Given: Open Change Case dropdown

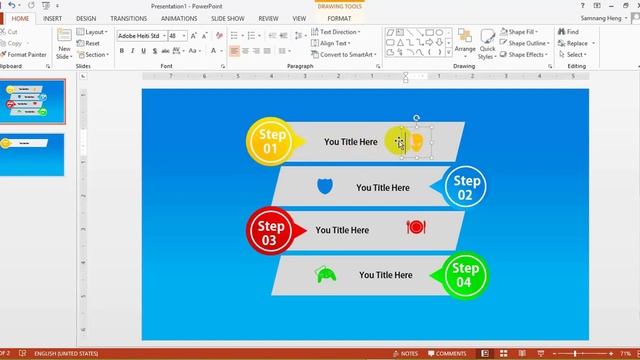Looking at the screenshot, I should click(x=194, y=51).
